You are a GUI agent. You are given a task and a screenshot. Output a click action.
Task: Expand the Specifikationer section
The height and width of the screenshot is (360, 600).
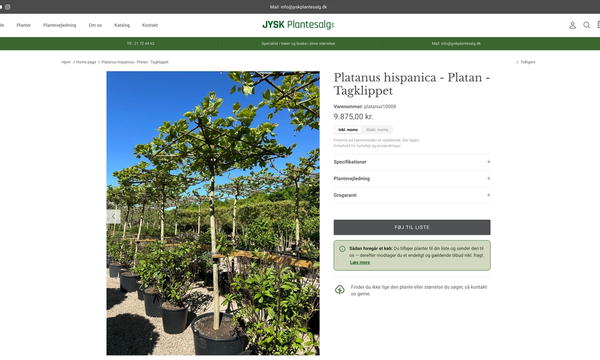(412, 162)
